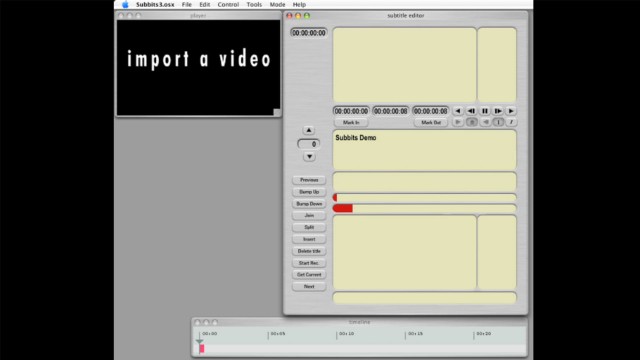Open the Mode menu
Image resolution: width=640 pixels, height=360 pixels.
(x=277, y=4)
